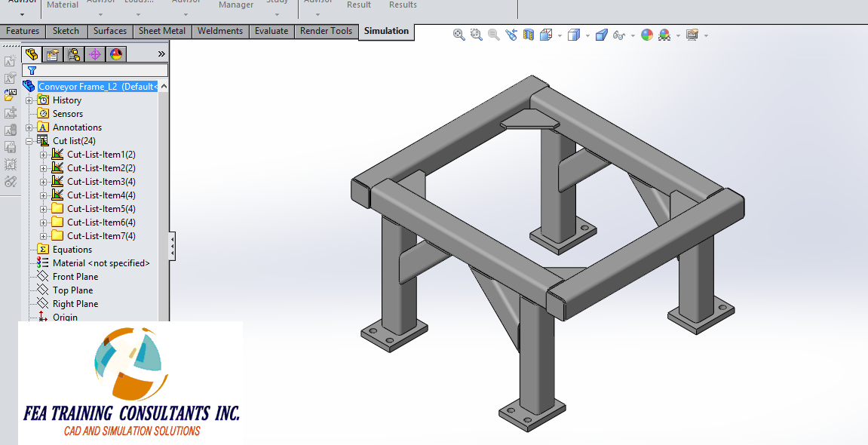The image size is (868, 445).
Task: Select the Front Plane
Action: coord(75,277)
